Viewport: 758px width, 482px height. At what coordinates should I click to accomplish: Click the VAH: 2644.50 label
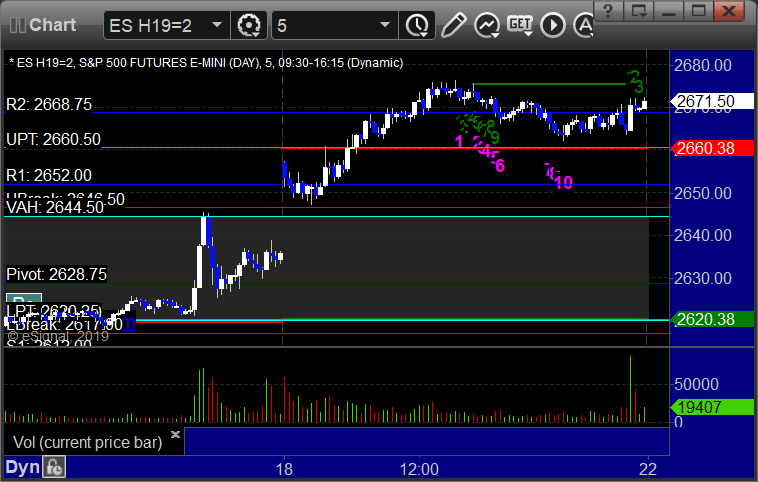55,207
